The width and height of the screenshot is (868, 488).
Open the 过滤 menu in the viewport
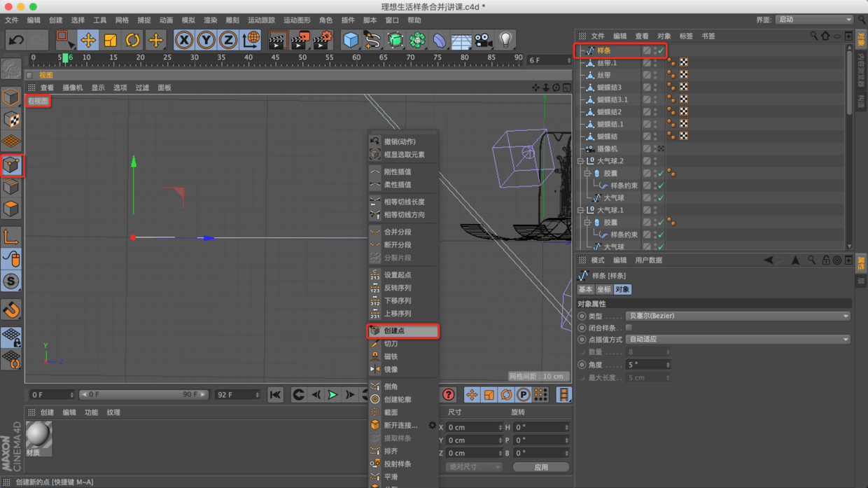142,88
